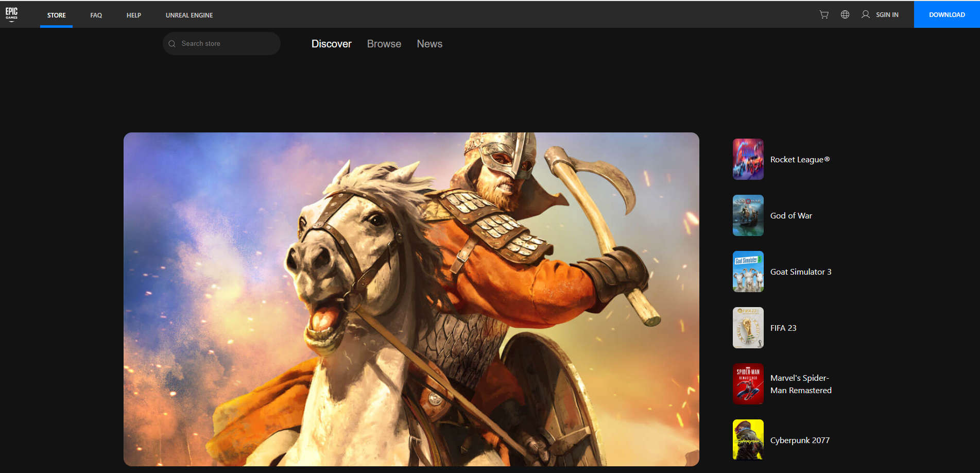Click the Epic Games logo
This screenshot has width=980, height=473.
coord(11,14)
